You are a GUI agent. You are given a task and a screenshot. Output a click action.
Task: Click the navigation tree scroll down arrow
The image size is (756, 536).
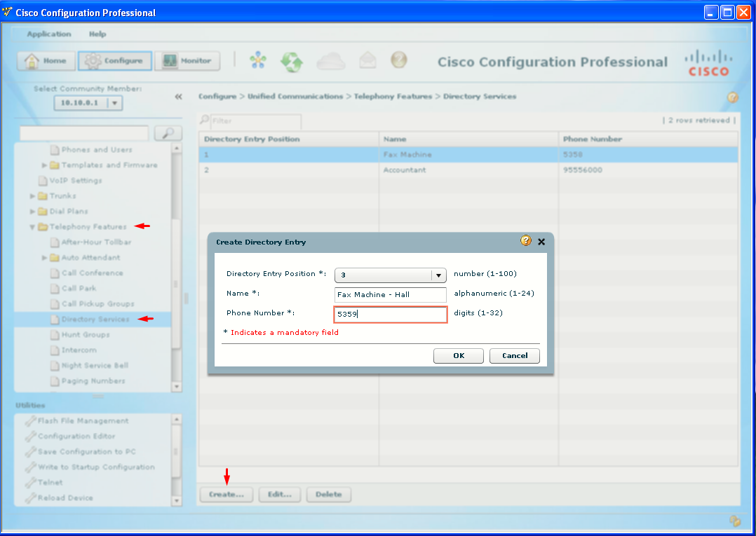177,387
